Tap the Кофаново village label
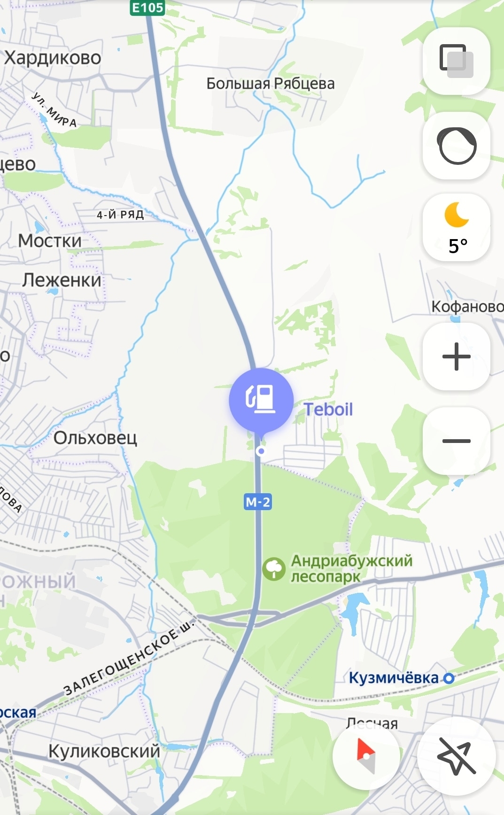Screen dimensions: 504x815 (x=467, y=307)
